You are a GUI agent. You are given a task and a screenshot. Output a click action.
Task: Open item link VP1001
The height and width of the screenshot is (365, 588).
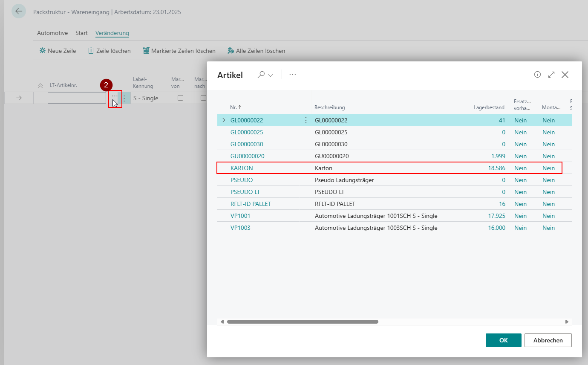(240, 216)
